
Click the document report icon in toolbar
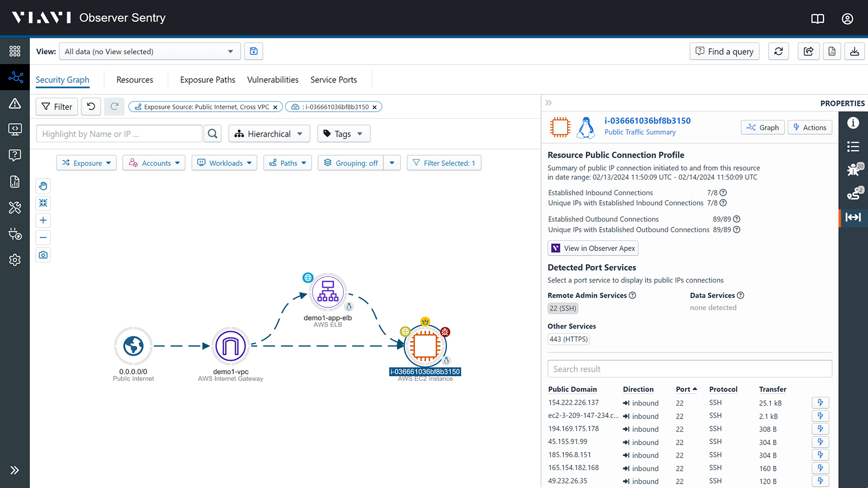pos(832,51)
